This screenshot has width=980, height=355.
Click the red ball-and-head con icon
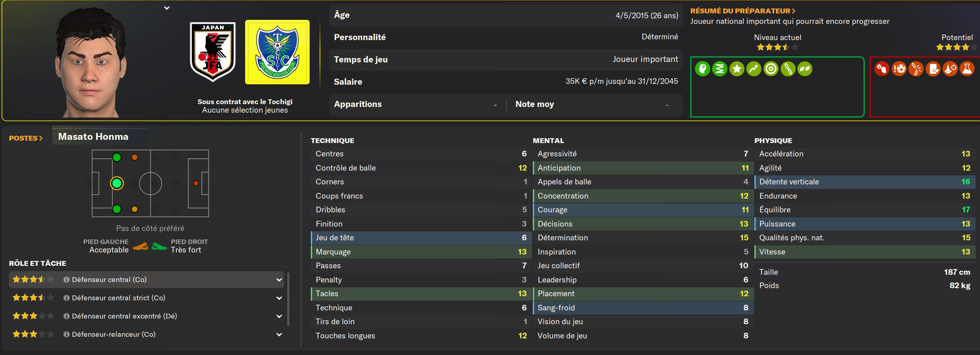(882, 69)
